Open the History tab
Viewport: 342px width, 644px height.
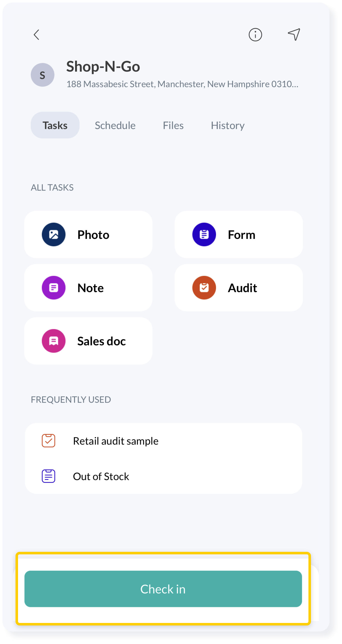[x=228, y=125]
